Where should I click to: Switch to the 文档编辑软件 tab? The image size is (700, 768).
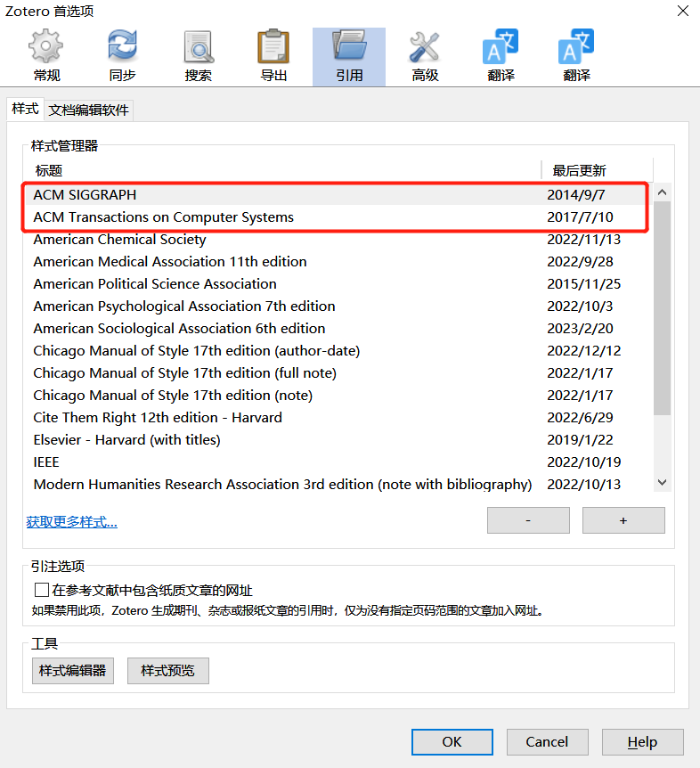coord(88,110)
